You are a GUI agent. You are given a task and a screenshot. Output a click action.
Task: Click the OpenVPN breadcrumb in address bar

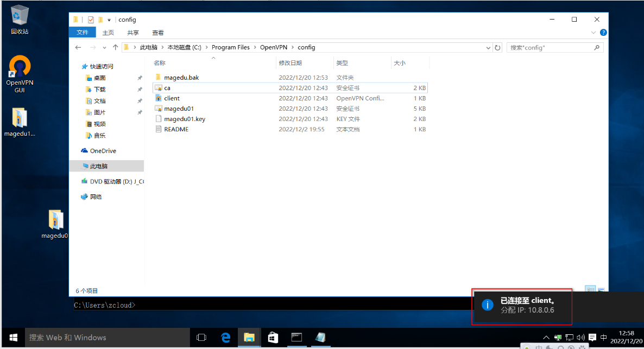point(274,47)
